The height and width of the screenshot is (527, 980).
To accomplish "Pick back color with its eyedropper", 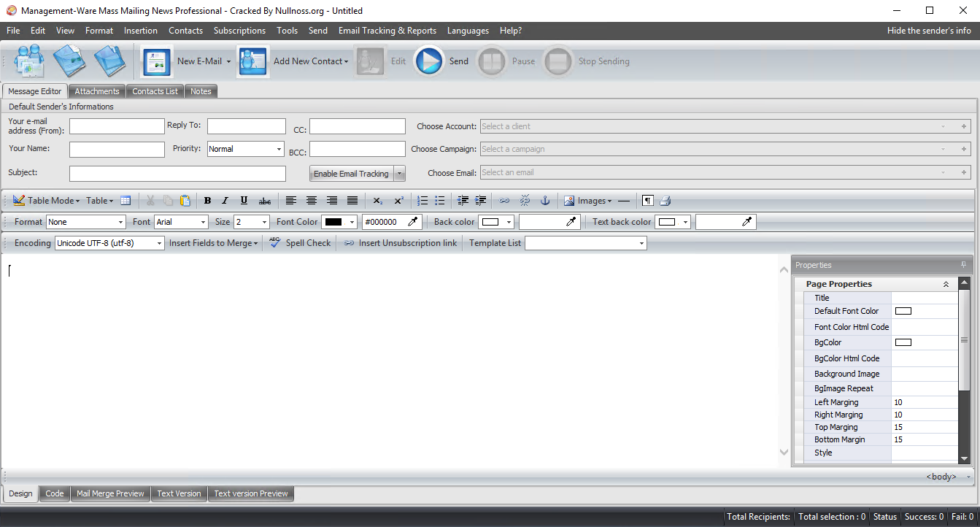I will pos(571,222).
